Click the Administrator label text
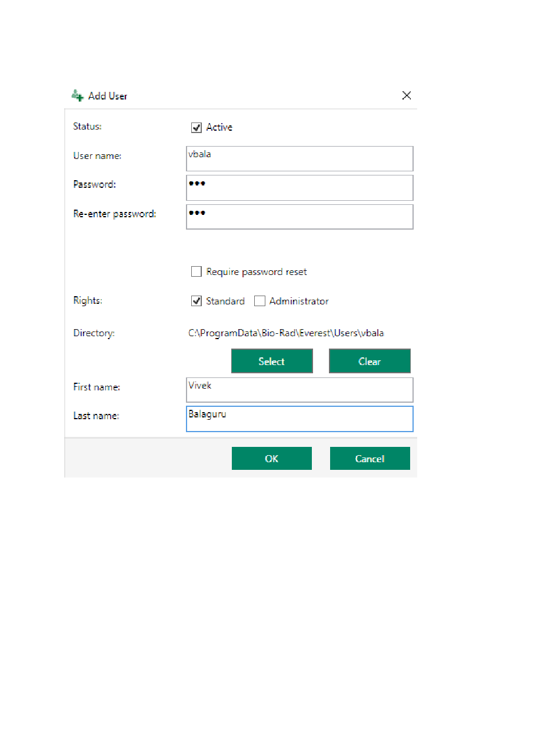The width and height of the screenshot is (559, 756). pyautogui.click(x=299, y=301)
